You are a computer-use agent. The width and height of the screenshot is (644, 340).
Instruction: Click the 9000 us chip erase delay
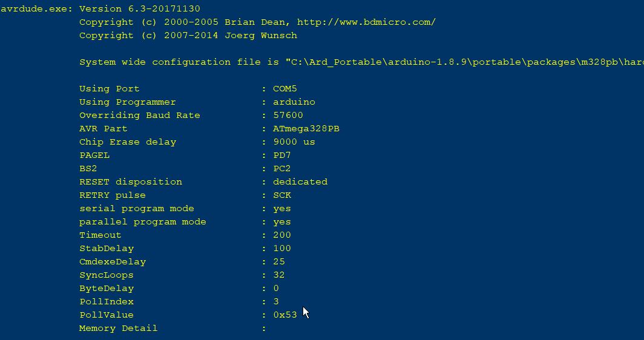[294, 142]
